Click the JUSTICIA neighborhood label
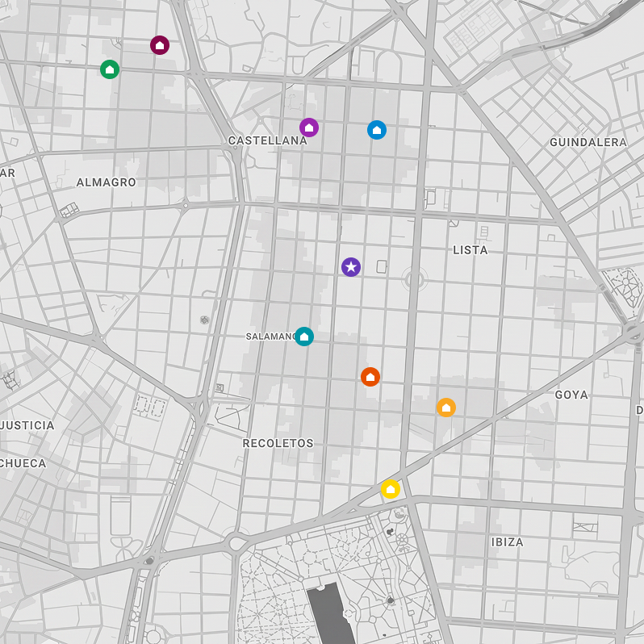 [x=27, y=425]
